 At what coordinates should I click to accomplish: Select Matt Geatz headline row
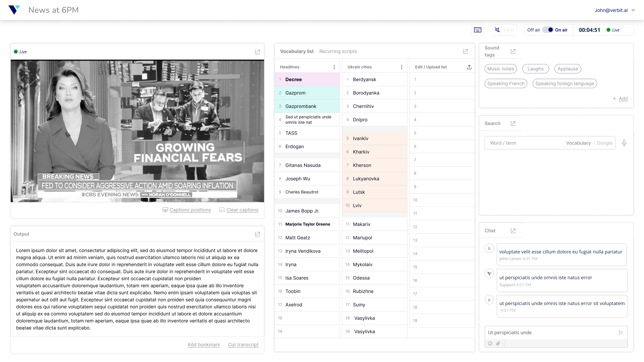click(x=307, y=238)
